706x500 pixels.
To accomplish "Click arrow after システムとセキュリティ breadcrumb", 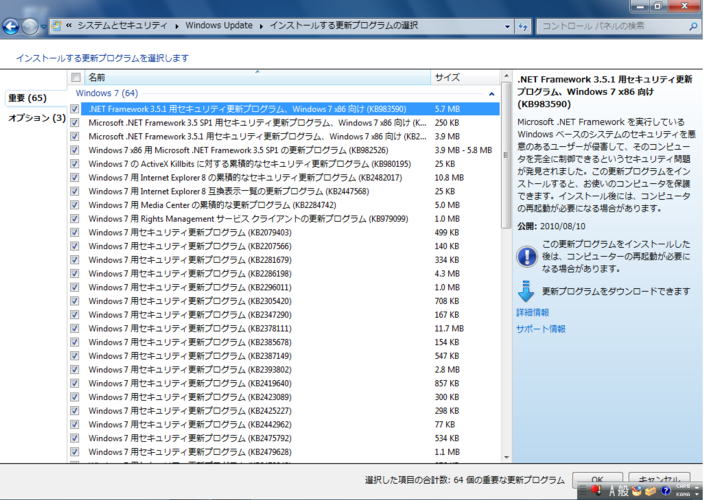I will coord(176,26).
